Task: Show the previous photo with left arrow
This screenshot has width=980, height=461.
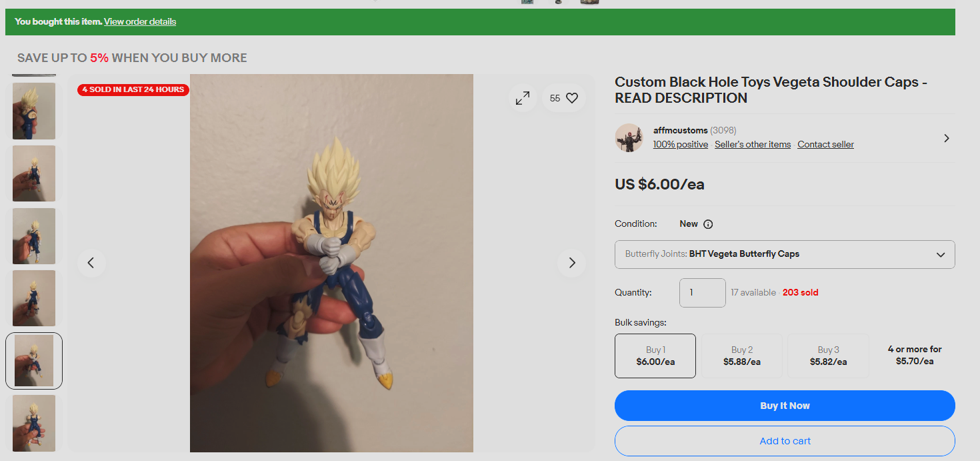Action: pyautogui.click(x=91, y=263)
